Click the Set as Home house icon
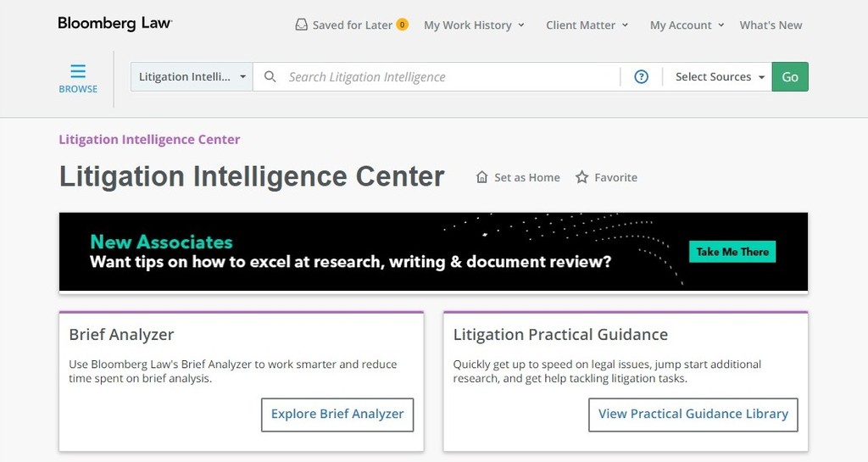The image size is (868, 462). pyautogui.click(x=482, y=178)
